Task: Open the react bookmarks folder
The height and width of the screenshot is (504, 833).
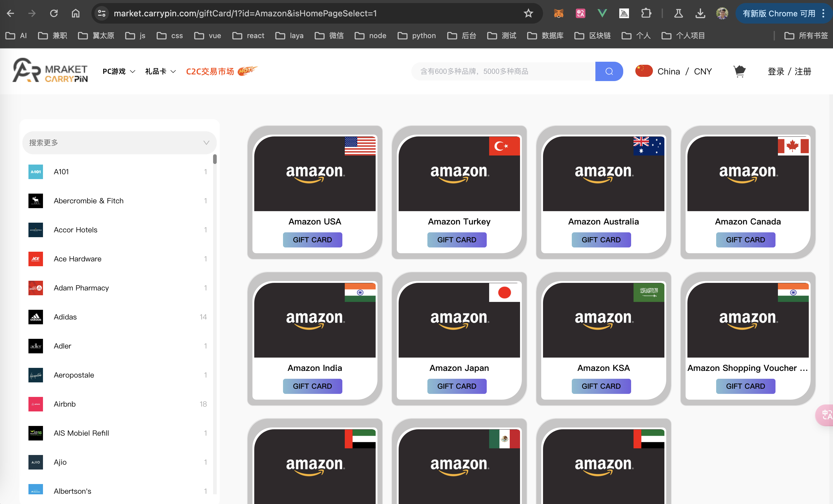Action: point(248,35)
